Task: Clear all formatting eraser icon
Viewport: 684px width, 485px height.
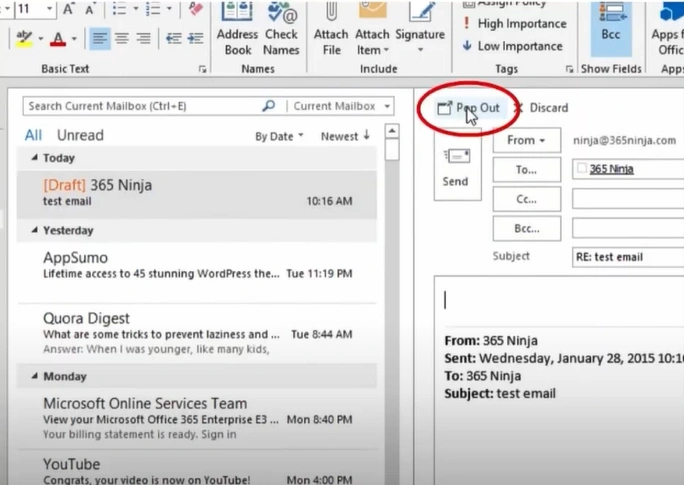Action: (x=195, y=9)
